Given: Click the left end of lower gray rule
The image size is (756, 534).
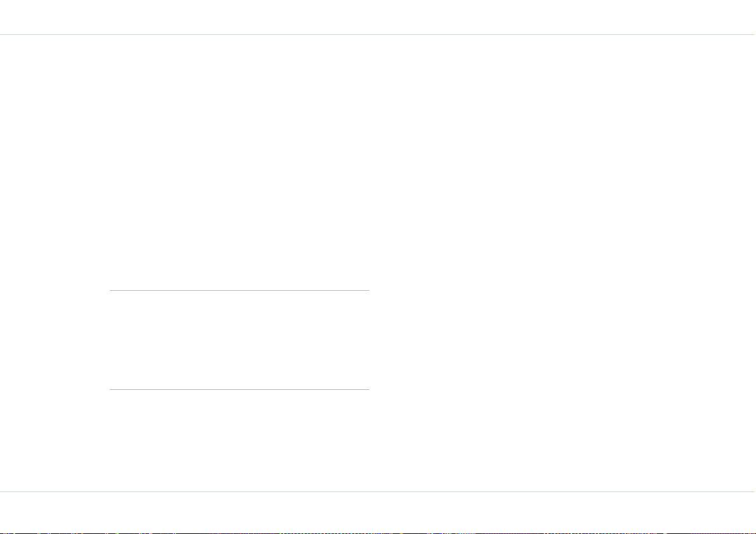Looking at the screenshot, I should click(111, 389).
